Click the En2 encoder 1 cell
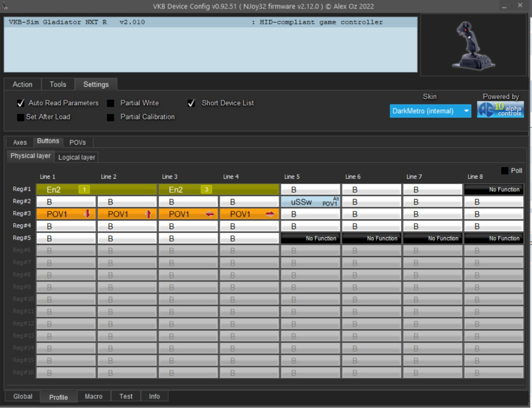 coord(97,190)
